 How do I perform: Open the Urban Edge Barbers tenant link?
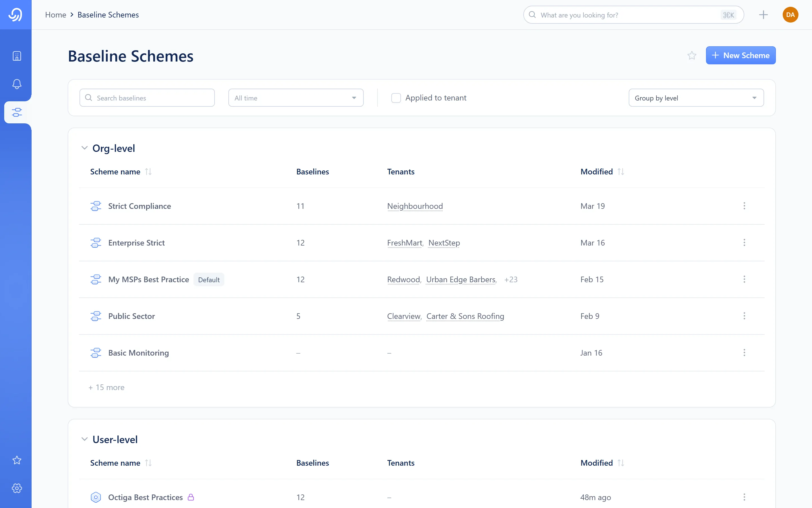point(461,279)
